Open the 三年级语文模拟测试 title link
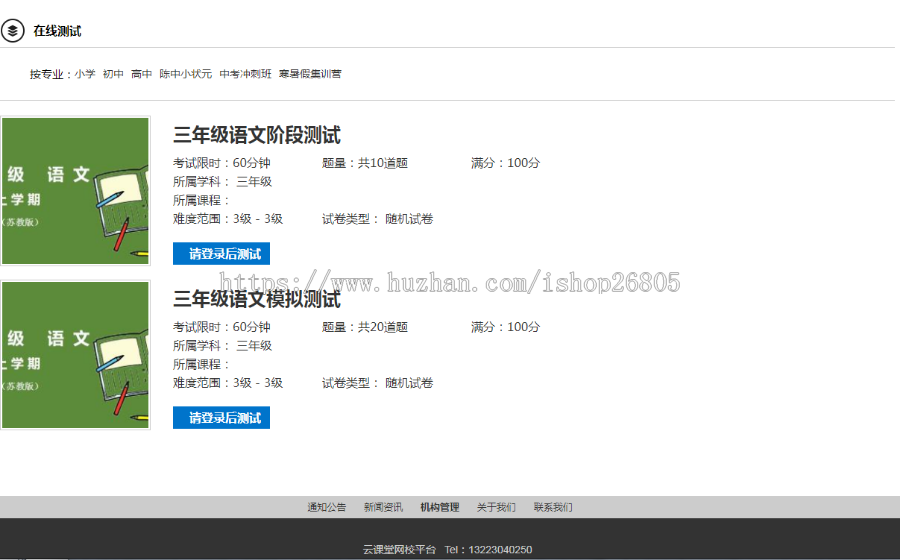The height and width of the screenshot is (560, 900). (x=257, y=300)
